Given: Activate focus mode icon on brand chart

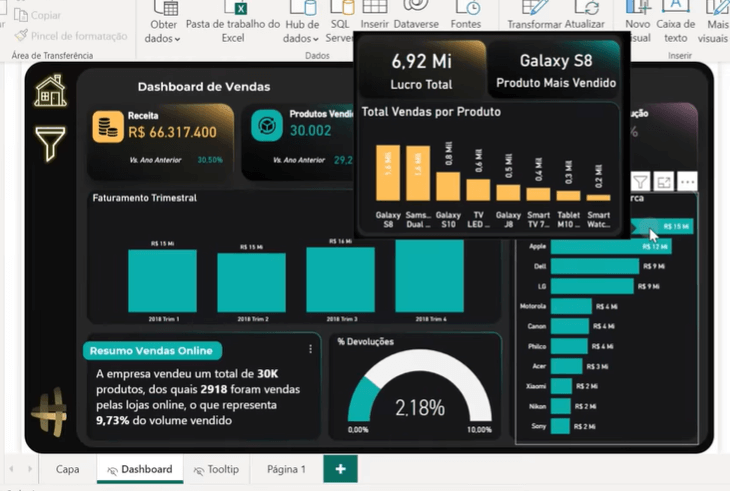Looking at the screenshot, I should (663, 182).
